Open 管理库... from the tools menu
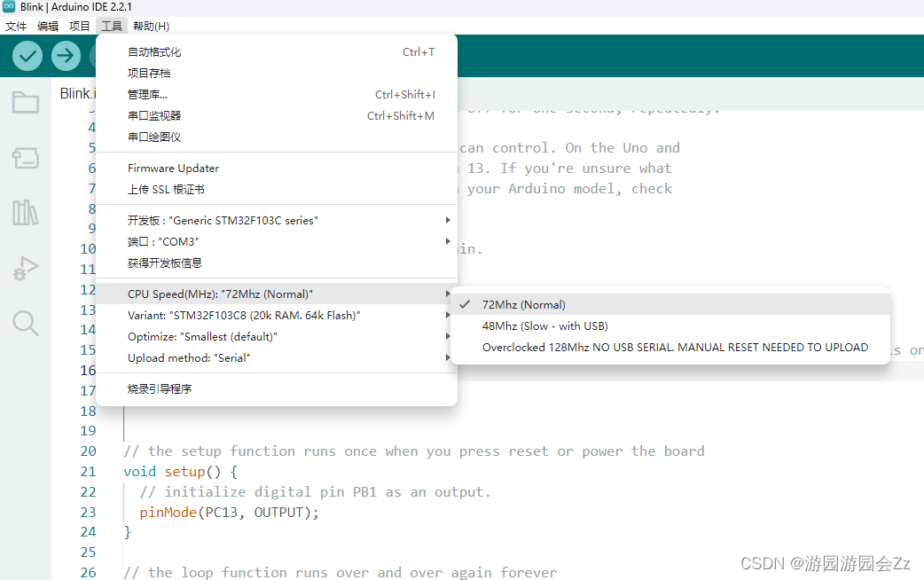 [277, 94]
